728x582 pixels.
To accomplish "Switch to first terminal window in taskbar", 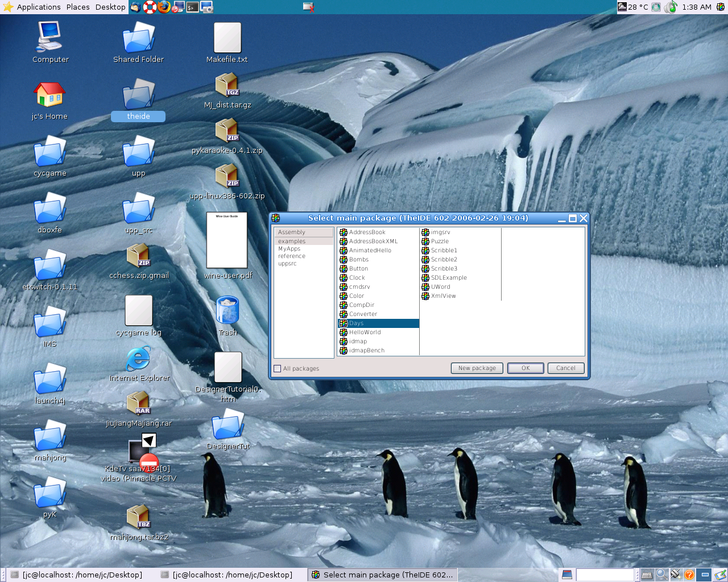I will pos(77,575).
